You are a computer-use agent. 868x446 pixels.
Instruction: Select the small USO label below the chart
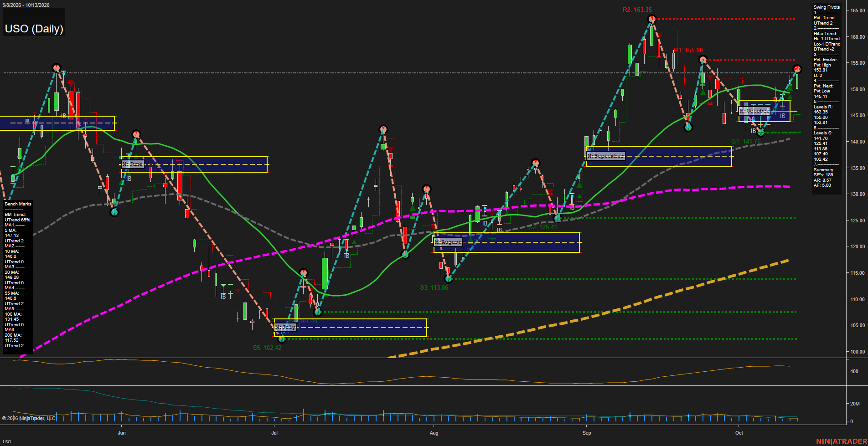[7, 441]
